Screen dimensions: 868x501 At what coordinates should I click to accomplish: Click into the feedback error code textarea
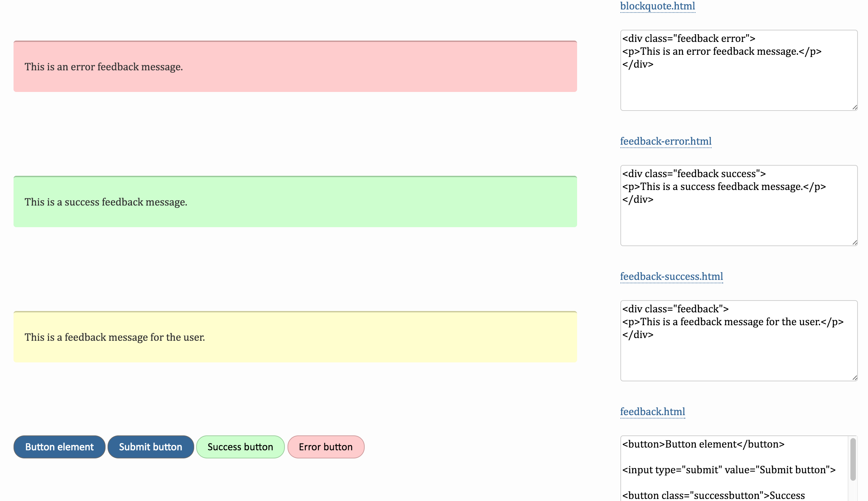click(738, 70)
